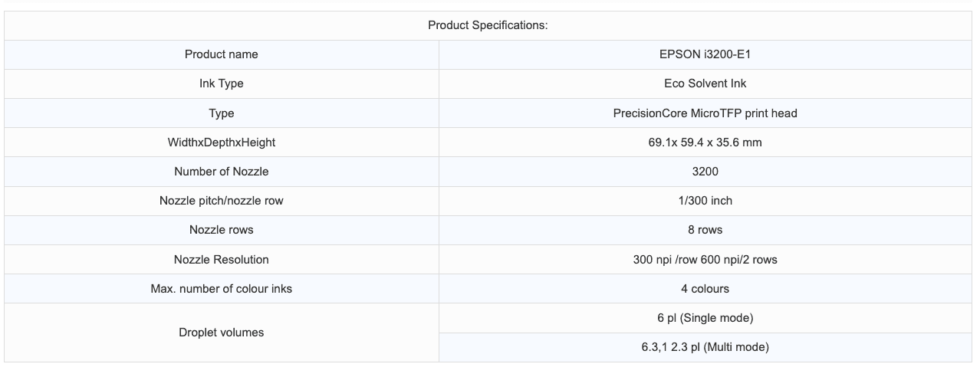980x377 pixels.
Task: Select the Eco Solvent Ink cell
Action: click(x=705, y=84)
